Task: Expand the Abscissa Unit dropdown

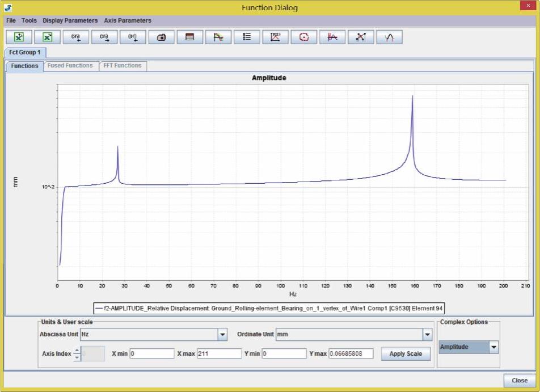Action: (222, 335)
